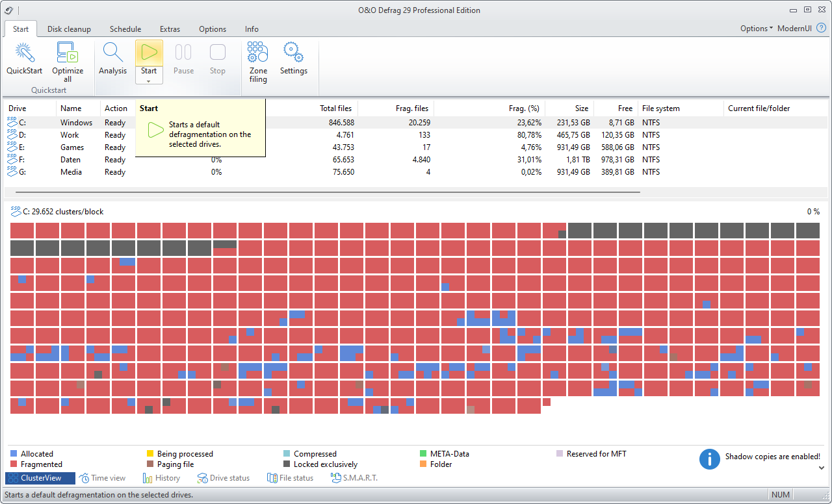832x504 pixels.
Task: Click the Compressed teal legend swatch
Action: [x=287, y=454]
